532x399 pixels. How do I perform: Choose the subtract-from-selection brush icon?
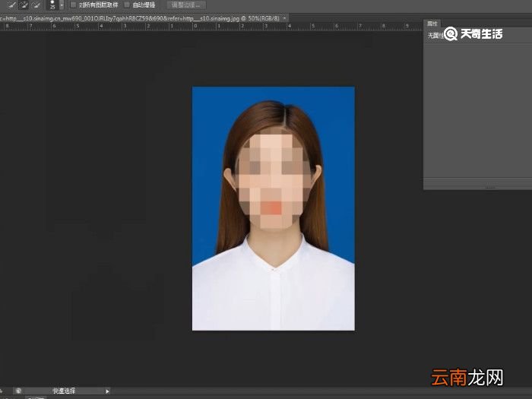click(36, 5)
